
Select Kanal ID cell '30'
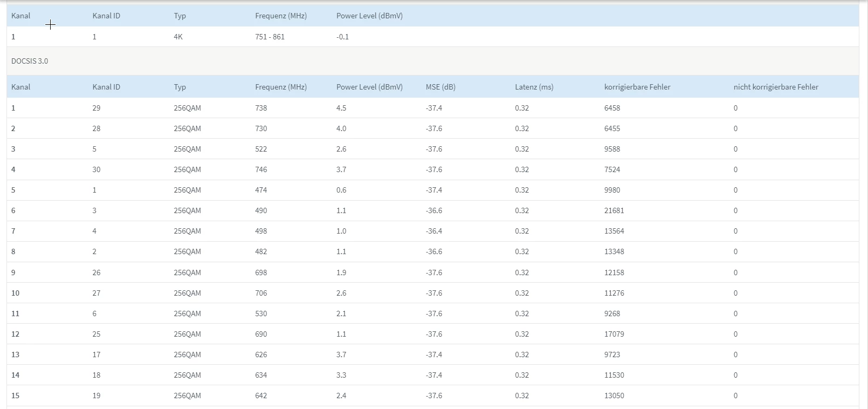pos(97,169)
